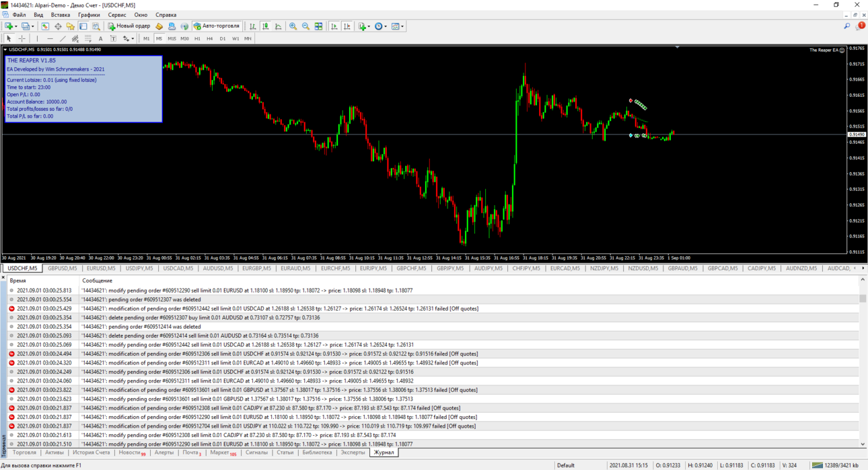Toggle the Авто-торговля button
Viewport: 868px width, 470px height.
tap(217, 26)
